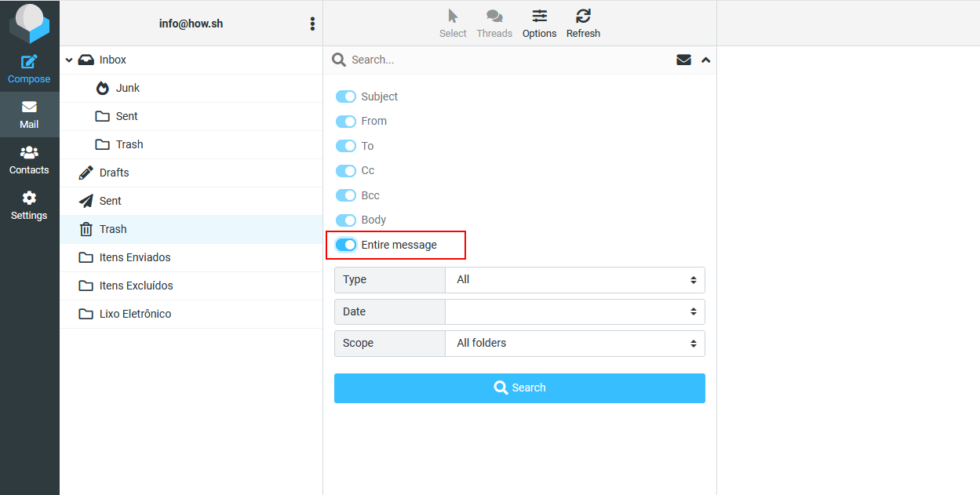980x495 pixels.
Task: Open the Lixo Eletrônico folder
Action: coord(191,314)
